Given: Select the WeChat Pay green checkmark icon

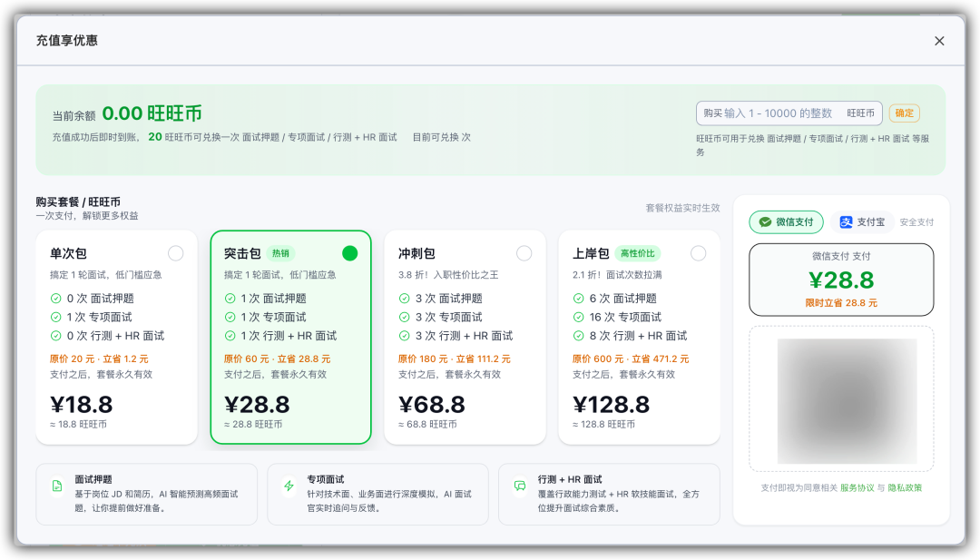Looking at the screenshot, I should coord(765,221).
